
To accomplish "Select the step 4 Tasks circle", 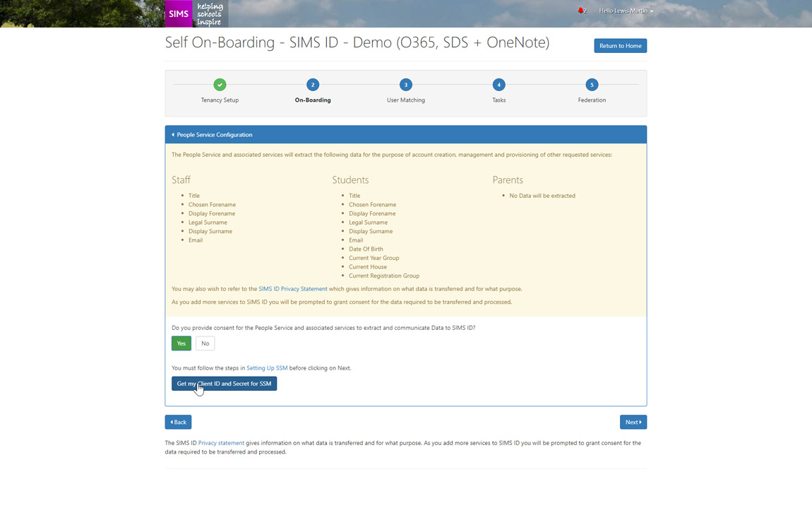I will 498,85.
